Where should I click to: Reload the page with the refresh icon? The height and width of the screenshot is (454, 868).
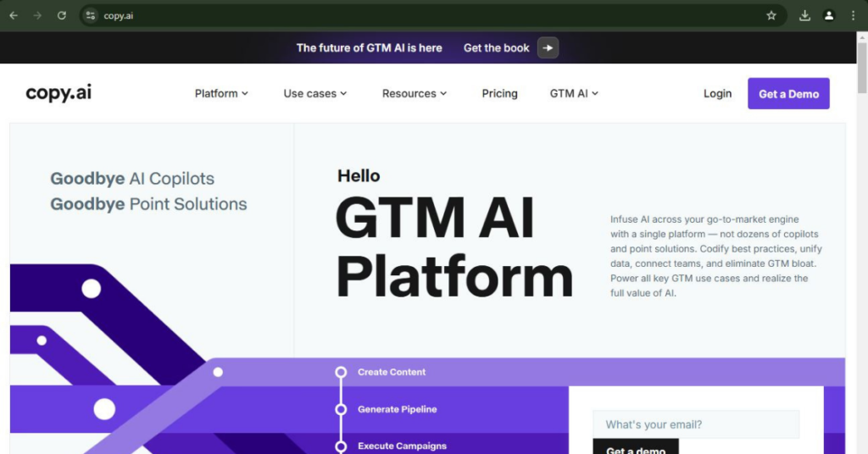pyautogui.click(x=61, y=15)
